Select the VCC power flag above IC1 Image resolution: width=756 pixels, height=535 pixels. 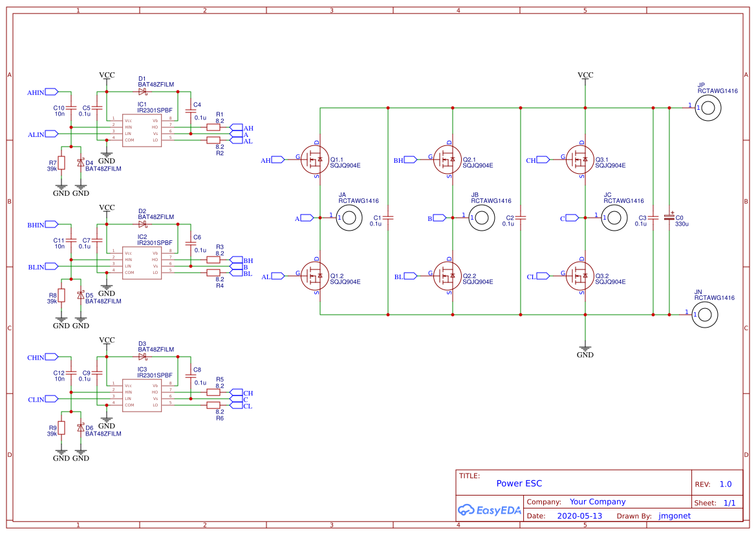click(106, 76)
